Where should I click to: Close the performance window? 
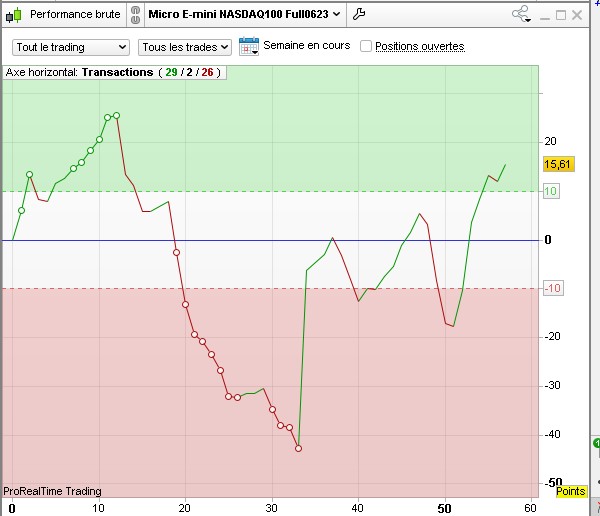pos(577,15)
